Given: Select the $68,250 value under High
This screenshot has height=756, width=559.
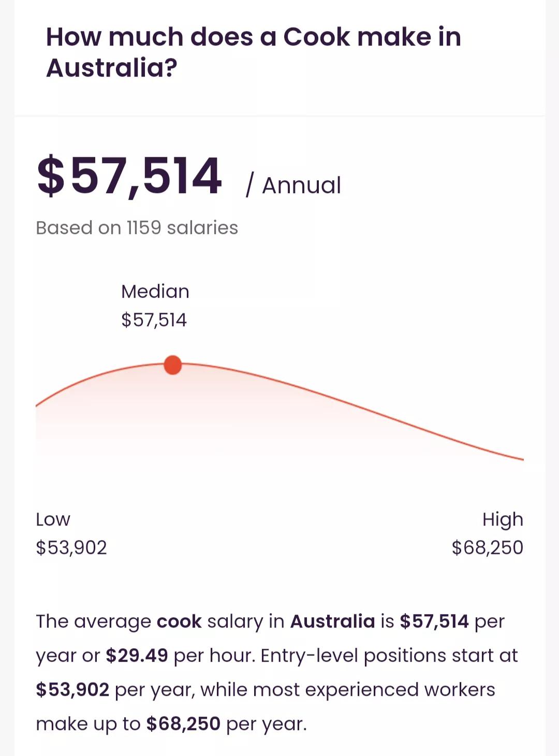Looking at the screenshot, I should 487,548.
